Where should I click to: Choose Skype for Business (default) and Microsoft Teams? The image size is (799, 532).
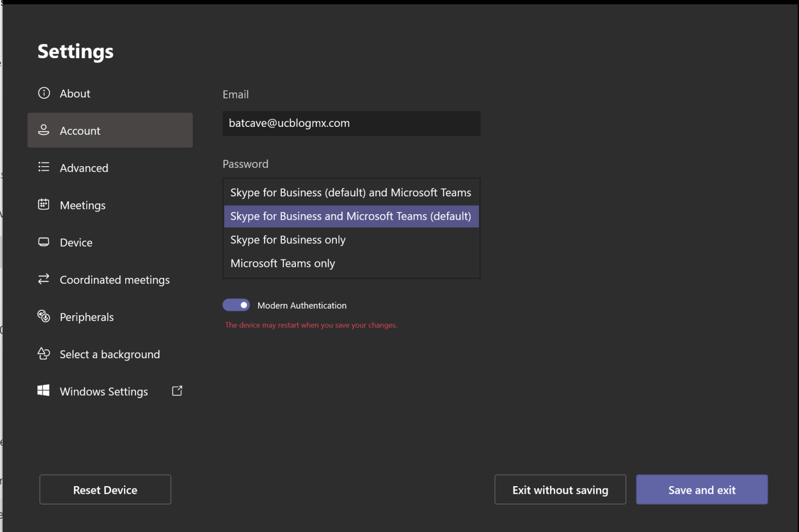[351, 193]
